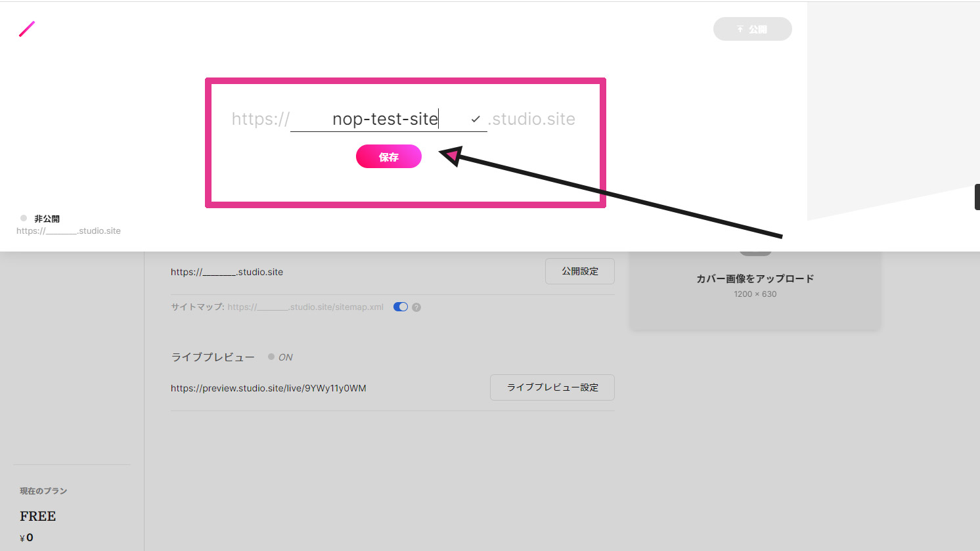Screen dimensions: 980x551
Task: Click the ¥0 price text
Action: 26,538
